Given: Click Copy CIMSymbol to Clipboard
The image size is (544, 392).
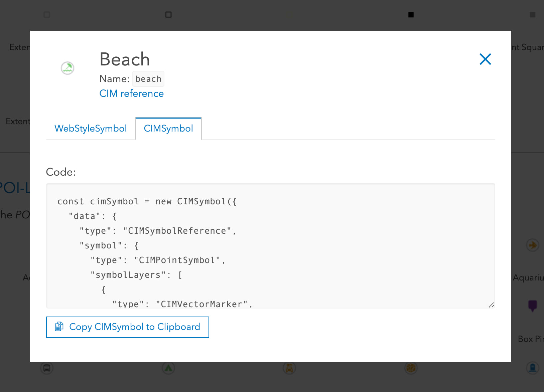Looking at the screenshot, I should pyautogui.click(x=127, y=327).
